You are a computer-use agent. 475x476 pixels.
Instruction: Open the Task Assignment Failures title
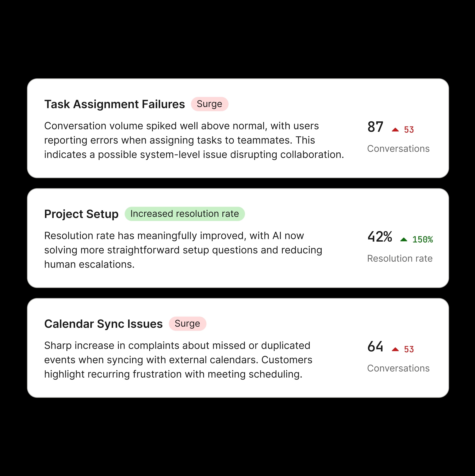point(114,104)
